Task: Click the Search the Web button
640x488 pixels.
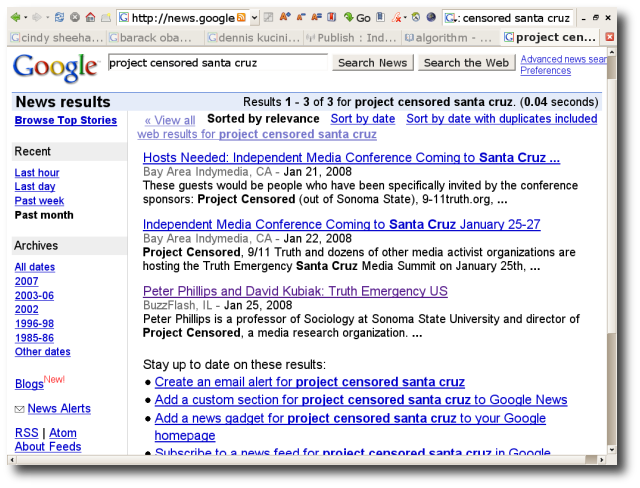Action: pyautogui.click(x=466, y=63)
